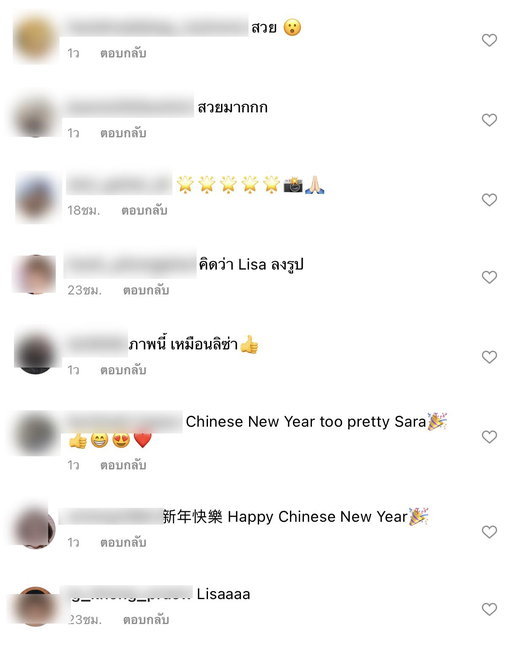Tap heart next to 'ภาพนี้ เหมือนลิซ่า' comment
525x646 pixels.
[489, 357]
